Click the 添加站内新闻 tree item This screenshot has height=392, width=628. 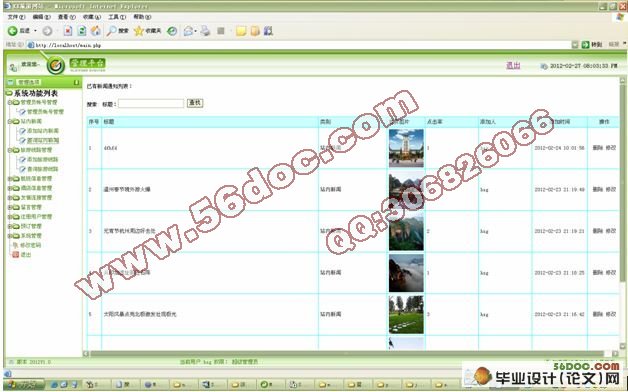(43, 131)
